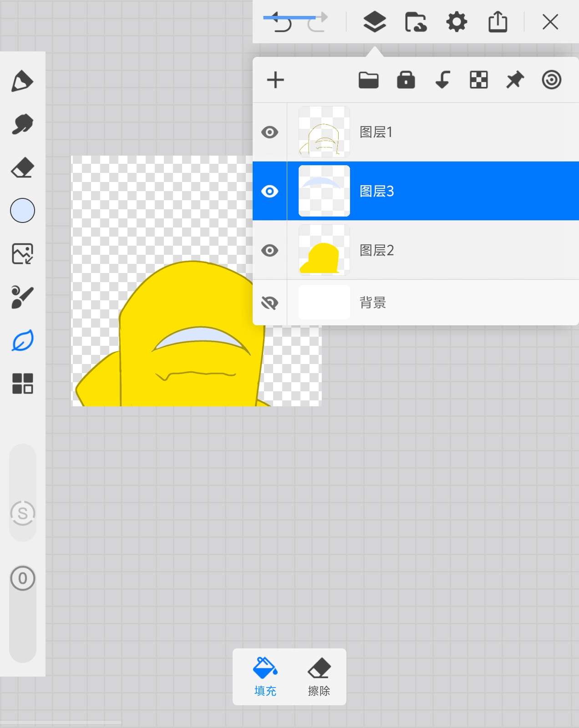Click the 图层1 thumbnail
The width and height of the screenshot is (579, 728).
pyautogui.click(x=324, y=132)
